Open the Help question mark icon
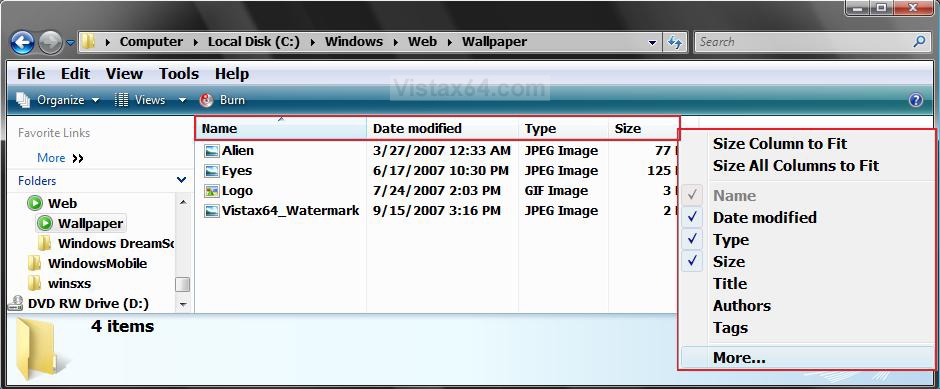Screen dimensions: 940x389 tap(915, 100)
